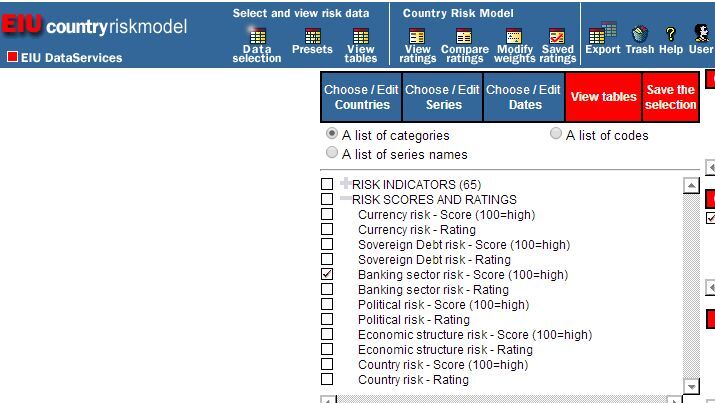
Task: Click 'RISK SCORES AND RATINGS' label
Action: (x=434, y=200)
